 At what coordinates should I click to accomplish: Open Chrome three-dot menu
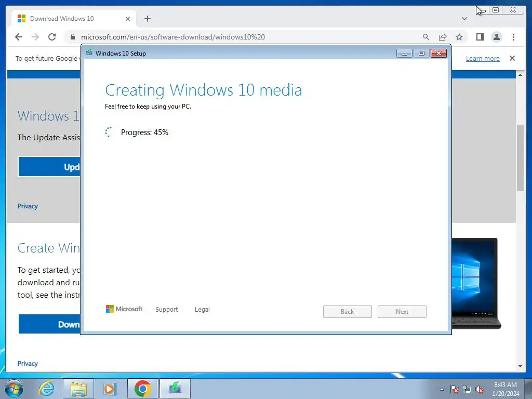click(x=513, y=37)
